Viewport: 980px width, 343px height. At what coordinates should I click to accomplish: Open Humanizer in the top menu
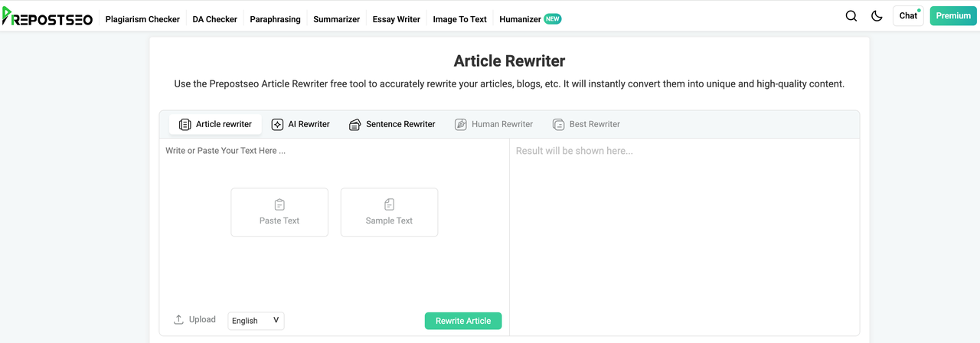(x=520, y=19)
